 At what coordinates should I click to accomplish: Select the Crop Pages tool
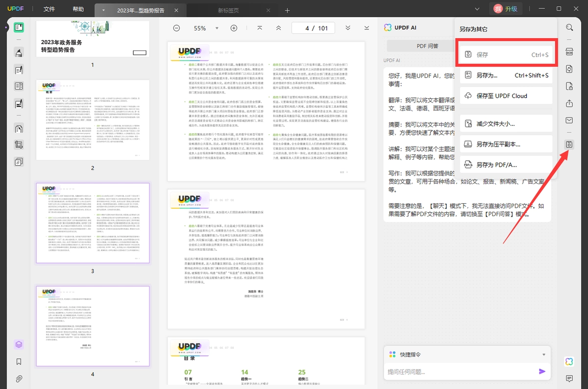[19, 145]
